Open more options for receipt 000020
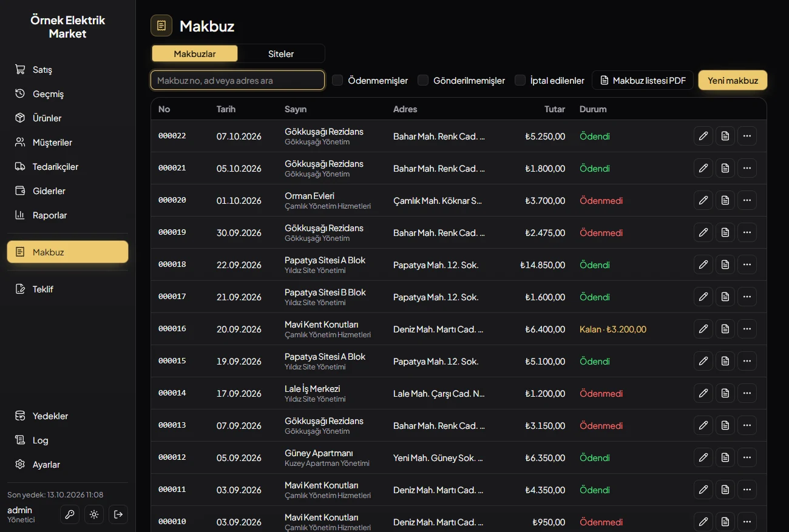Screen dimensions: 789x532 pyautogui.click(x=747, y=200)
